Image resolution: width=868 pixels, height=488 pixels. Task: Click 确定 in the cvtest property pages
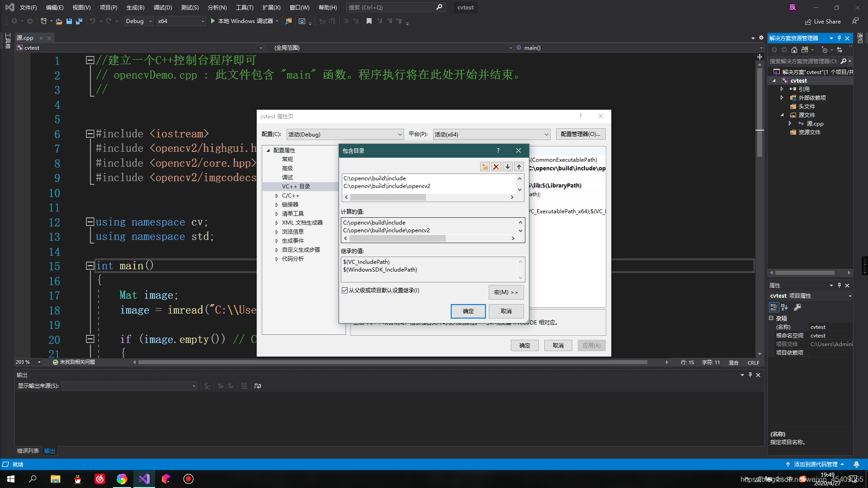[525, 346]
